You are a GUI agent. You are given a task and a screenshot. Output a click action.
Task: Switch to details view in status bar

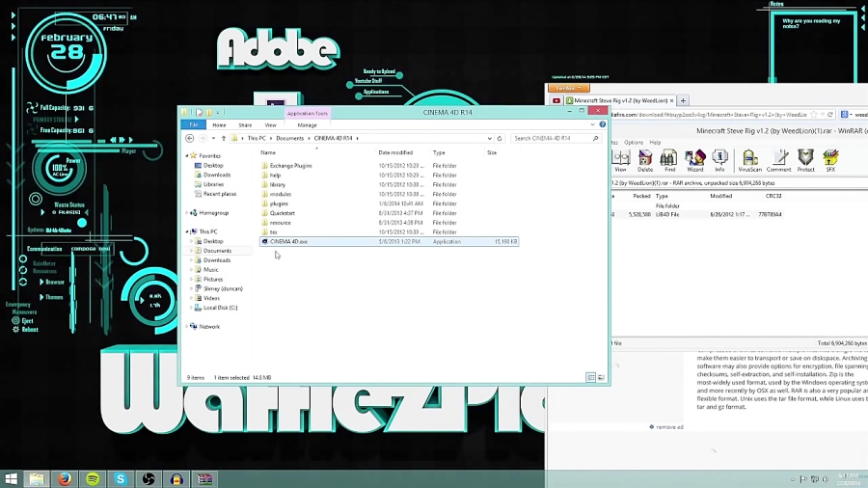coord(591,377)
